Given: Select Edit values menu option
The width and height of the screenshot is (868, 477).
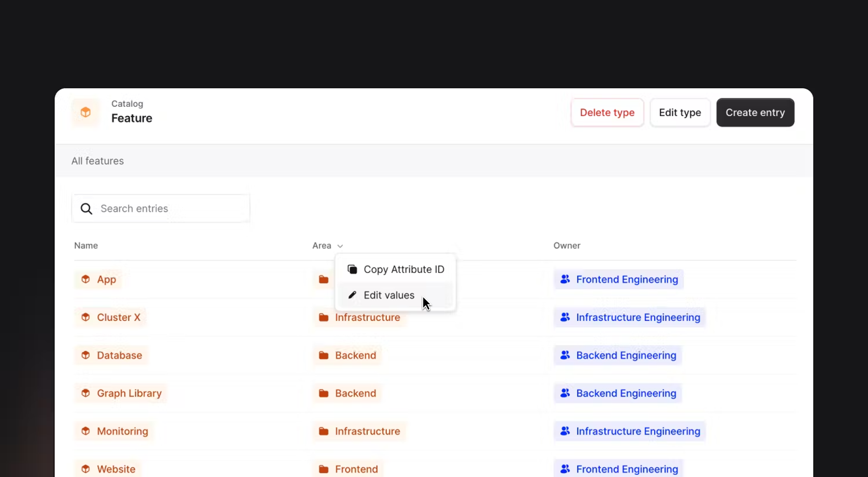Looking at the screenshot, I should point(389,295).
